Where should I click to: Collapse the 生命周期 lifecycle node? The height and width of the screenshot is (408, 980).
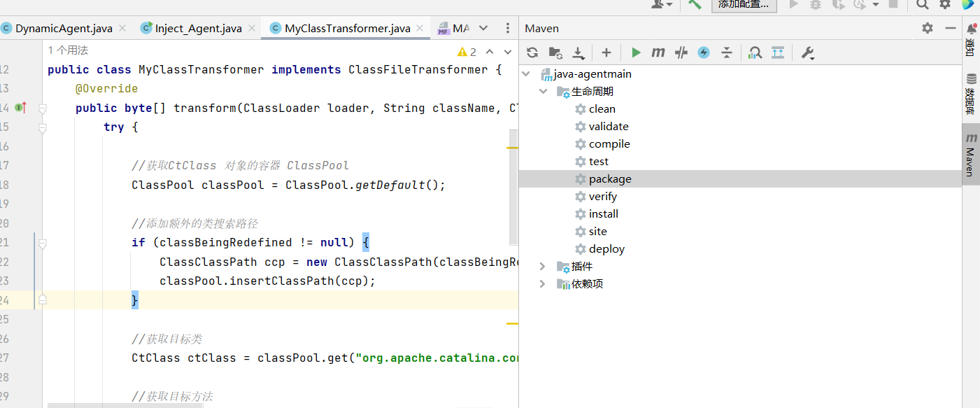click(543, 92)
